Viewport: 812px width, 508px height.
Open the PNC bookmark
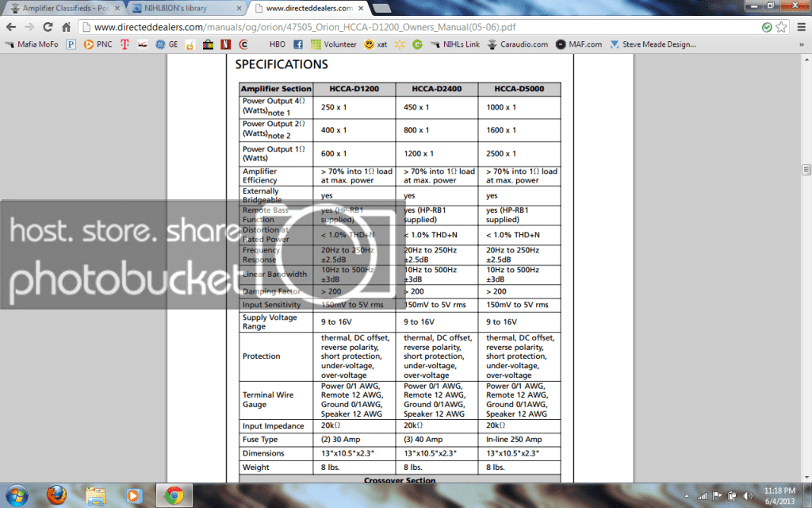pyautogui.click(x=98, y=44)
